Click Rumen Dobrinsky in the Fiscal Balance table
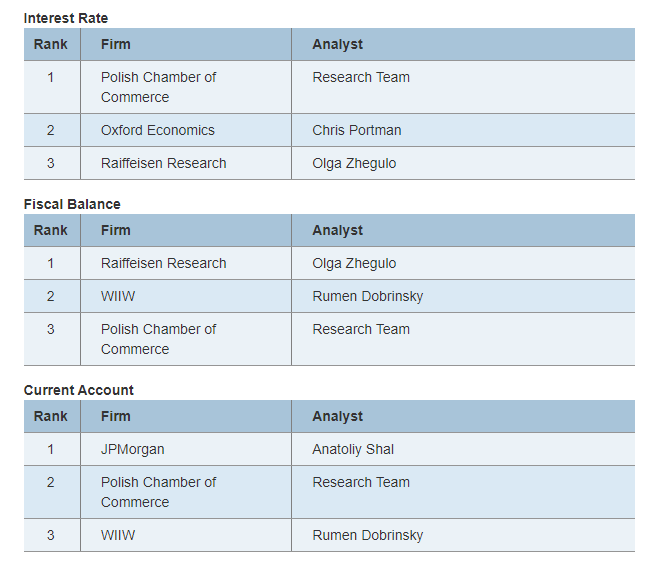The image size is (656, 564). point(368,296)
